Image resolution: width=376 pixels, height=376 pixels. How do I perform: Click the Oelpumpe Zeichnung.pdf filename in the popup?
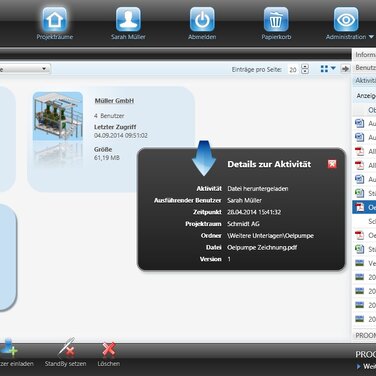pyautogui.click(x=262, y=247)
